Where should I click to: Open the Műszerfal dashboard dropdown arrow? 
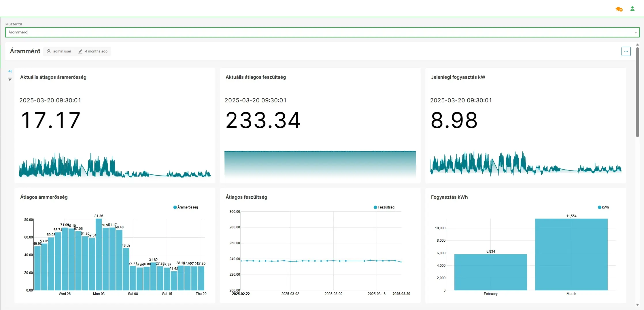[x=636, y=33]
